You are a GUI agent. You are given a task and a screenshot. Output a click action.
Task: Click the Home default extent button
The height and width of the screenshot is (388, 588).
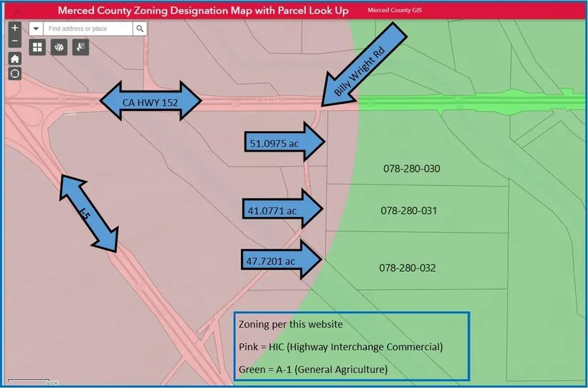[15, 58]
